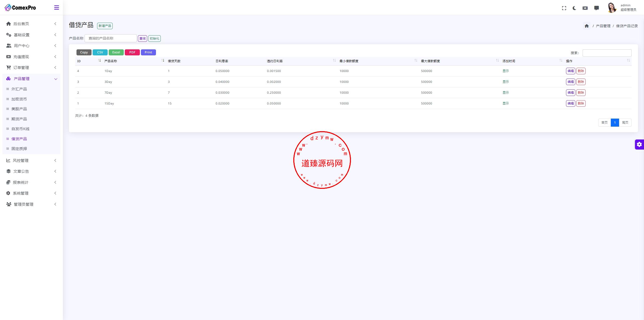Image resolution: width=644 pixels, height=320 pixels.
Task: Expand the 基础设置 menu chevron
Action: pos(55,35)
